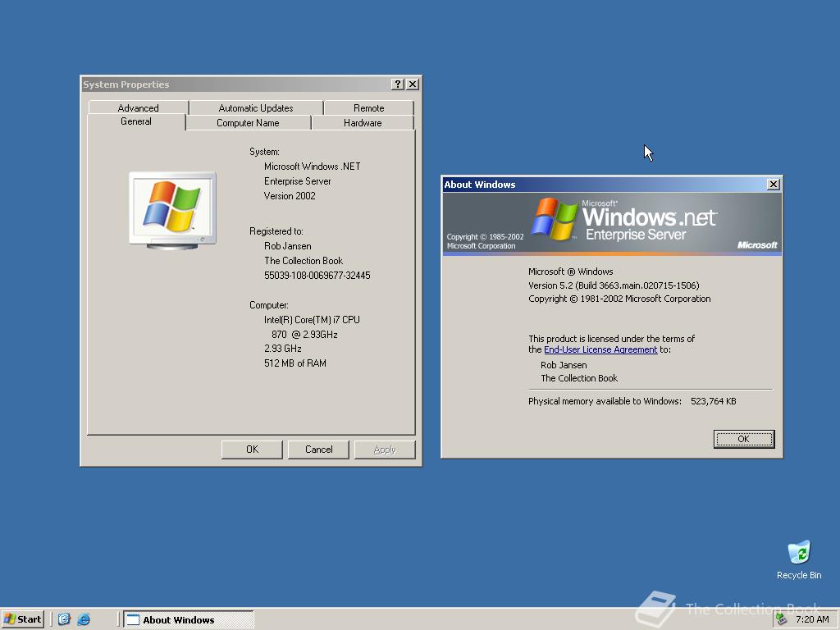Click the '2.93 GHz' speed line
Image resolution: width=840 pixels, height=630 pixels.
(283, 348)
